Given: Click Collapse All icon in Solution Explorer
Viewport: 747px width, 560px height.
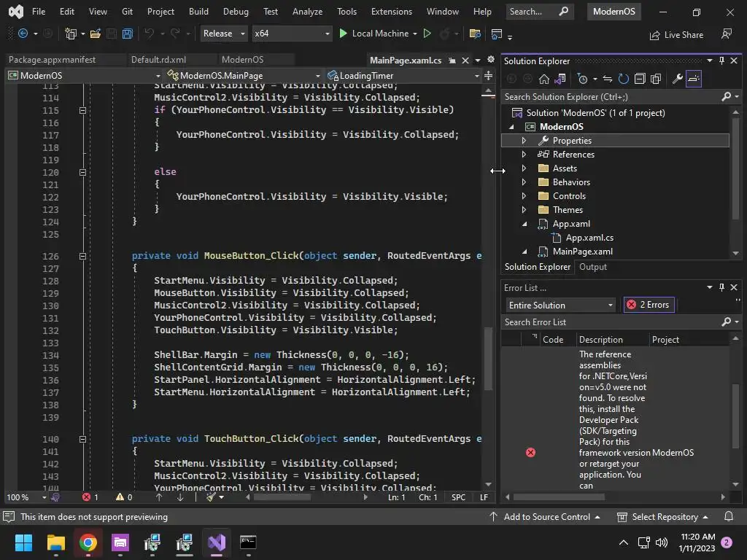Looking at the screenshot, I should pos(640,79).
